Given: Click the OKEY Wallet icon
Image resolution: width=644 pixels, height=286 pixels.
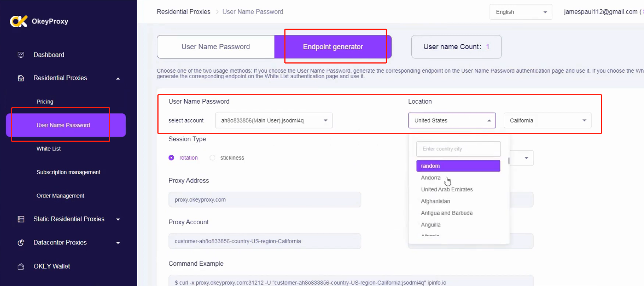Looking at the screenshot, I should pyautogui.click(x=21, y=267).
